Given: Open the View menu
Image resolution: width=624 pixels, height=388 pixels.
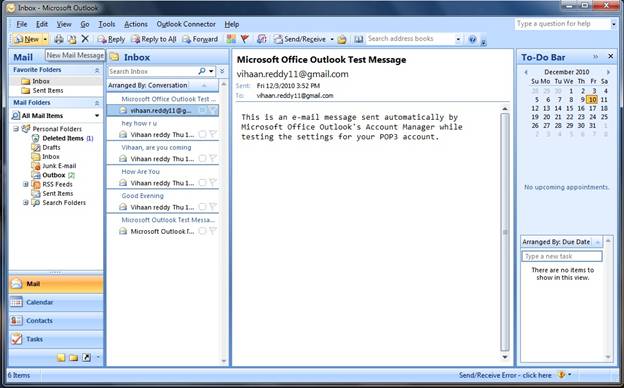Looking at the screenshot, I should tap(64, 24).
